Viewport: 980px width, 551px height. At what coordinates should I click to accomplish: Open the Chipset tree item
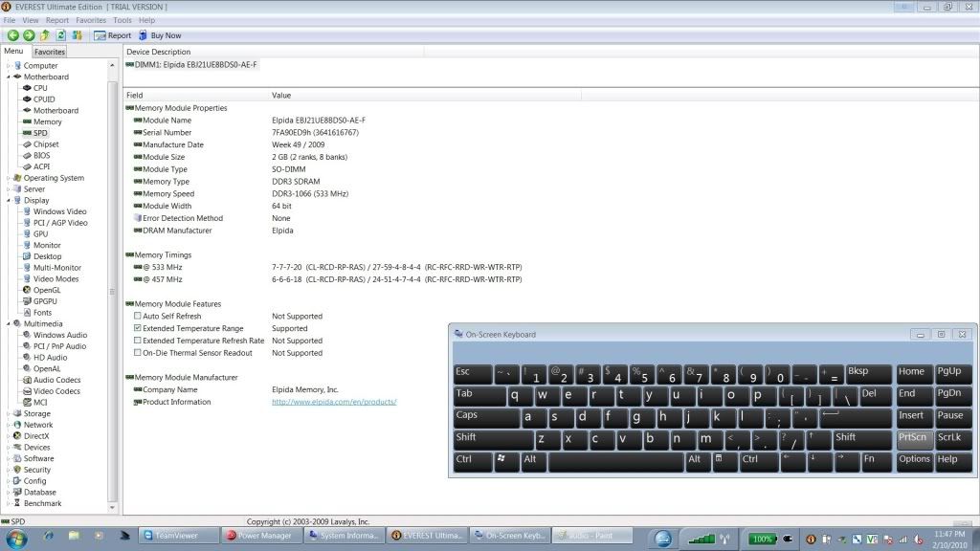[46, 144]
